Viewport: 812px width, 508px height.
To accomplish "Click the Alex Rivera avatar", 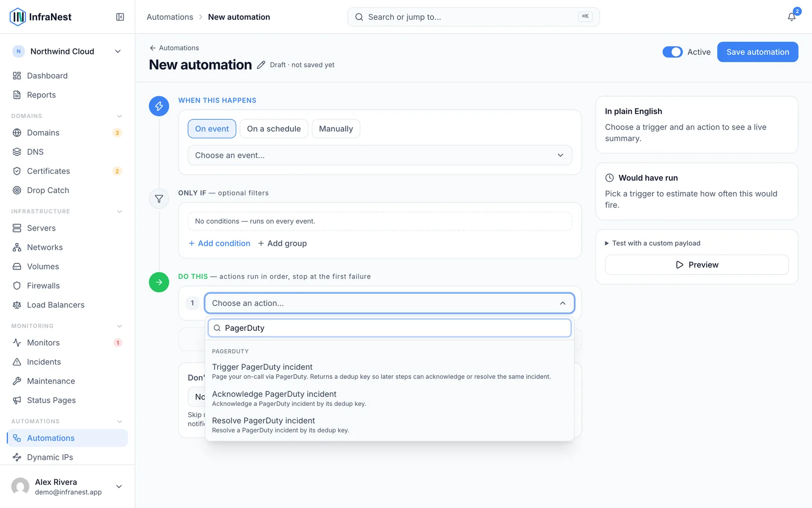I will click(20, 486).
